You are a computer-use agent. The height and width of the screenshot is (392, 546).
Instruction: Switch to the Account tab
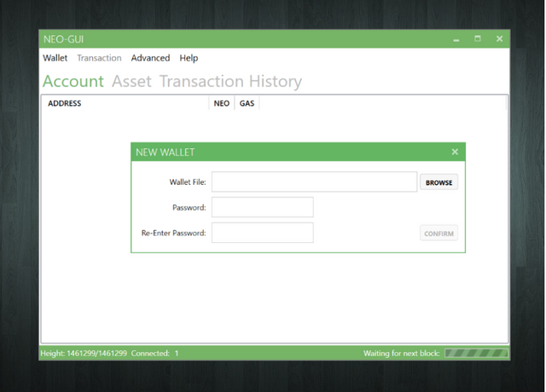click(73, 82)
